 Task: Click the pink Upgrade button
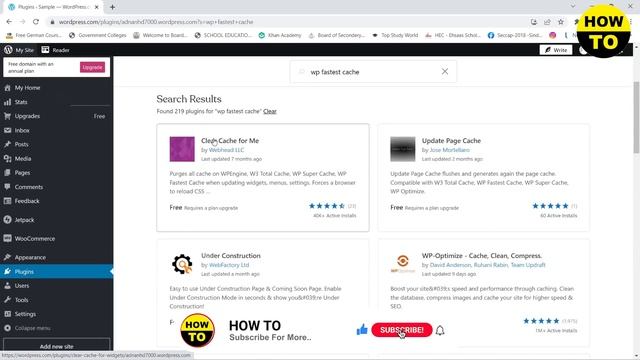point(92,67)
